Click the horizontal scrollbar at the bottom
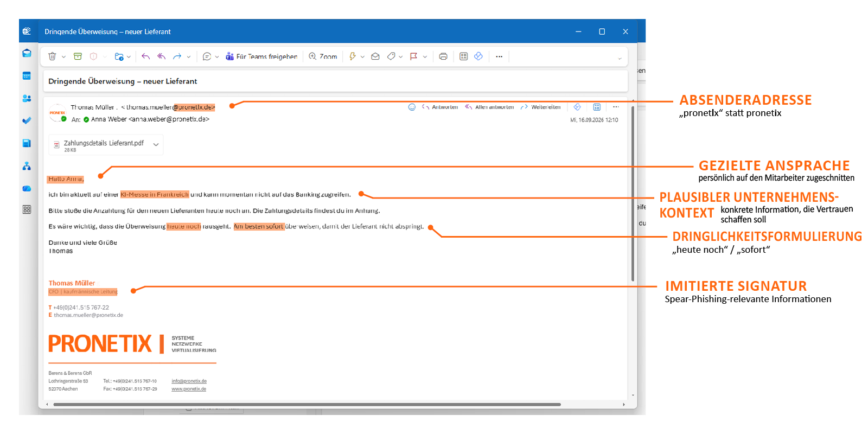868x434 pixels. click(307, 405)
